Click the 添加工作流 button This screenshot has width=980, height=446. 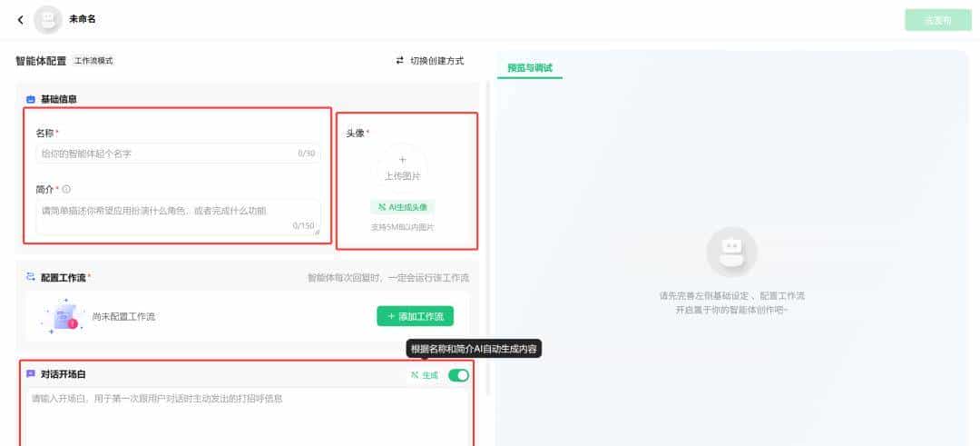tap(415, 316)
